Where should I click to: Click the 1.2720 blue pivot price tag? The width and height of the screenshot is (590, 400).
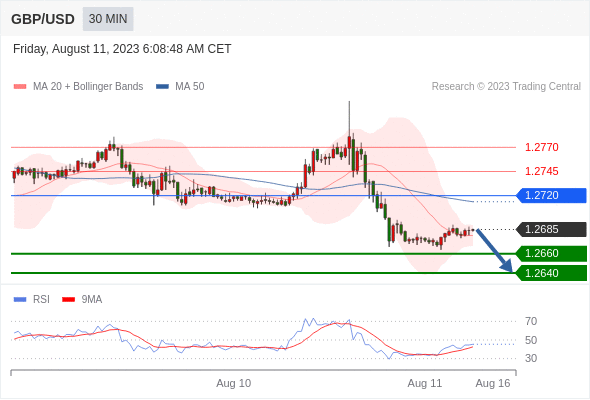coord(551,195)
